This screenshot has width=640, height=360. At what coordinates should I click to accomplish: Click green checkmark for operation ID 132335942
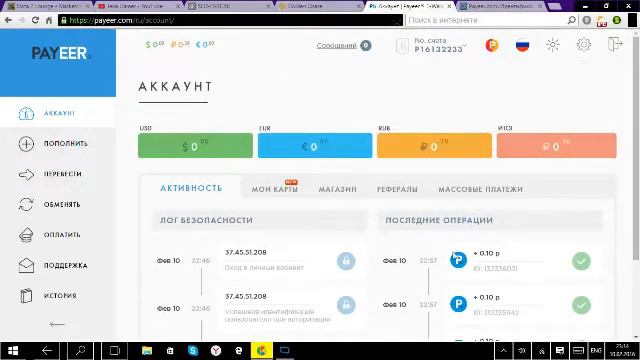coord(581,305)
